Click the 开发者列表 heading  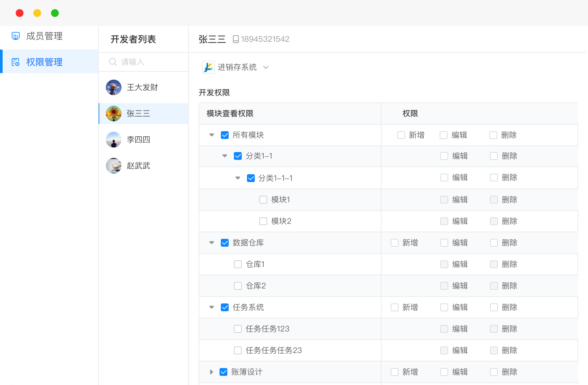tap(133, 39)
